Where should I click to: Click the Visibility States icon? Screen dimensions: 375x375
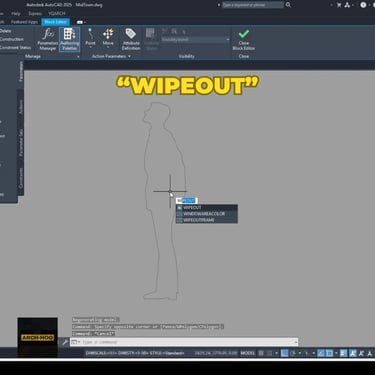[x=151, y=39]
